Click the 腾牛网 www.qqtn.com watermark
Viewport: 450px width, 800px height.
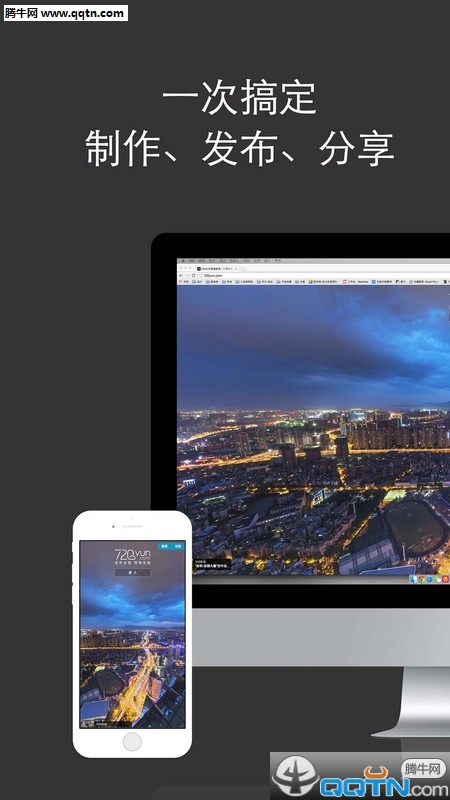pyautogui.click(x=65, y=13)
